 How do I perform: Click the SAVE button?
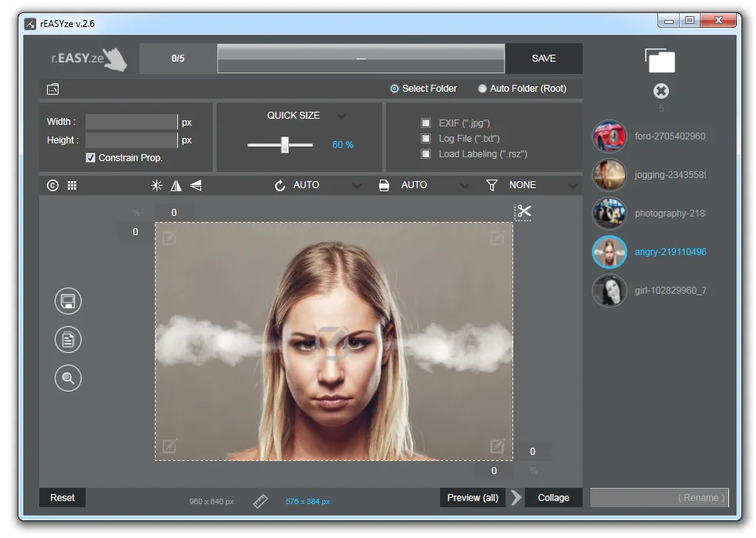pyautogui.click(x=544, y=59)
